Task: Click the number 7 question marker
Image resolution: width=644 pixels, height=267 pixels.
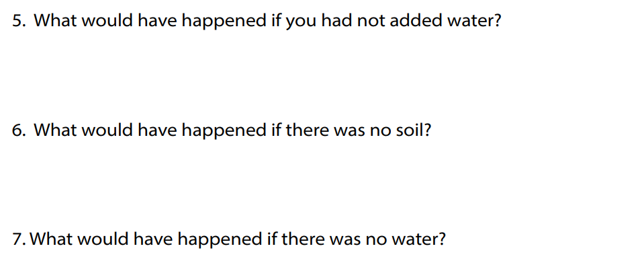Action: point(19,239)
